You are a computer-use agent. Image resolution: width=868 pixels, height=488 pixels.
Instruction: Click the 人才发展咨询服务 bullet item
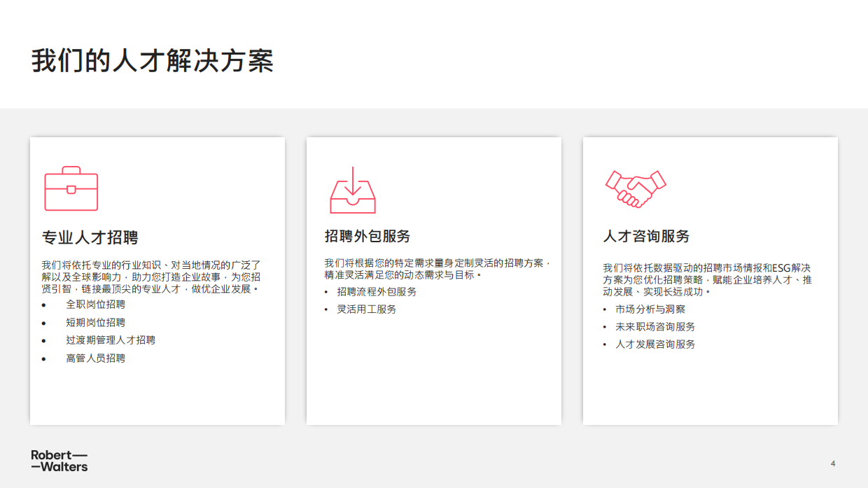click(x=655, y=344)
